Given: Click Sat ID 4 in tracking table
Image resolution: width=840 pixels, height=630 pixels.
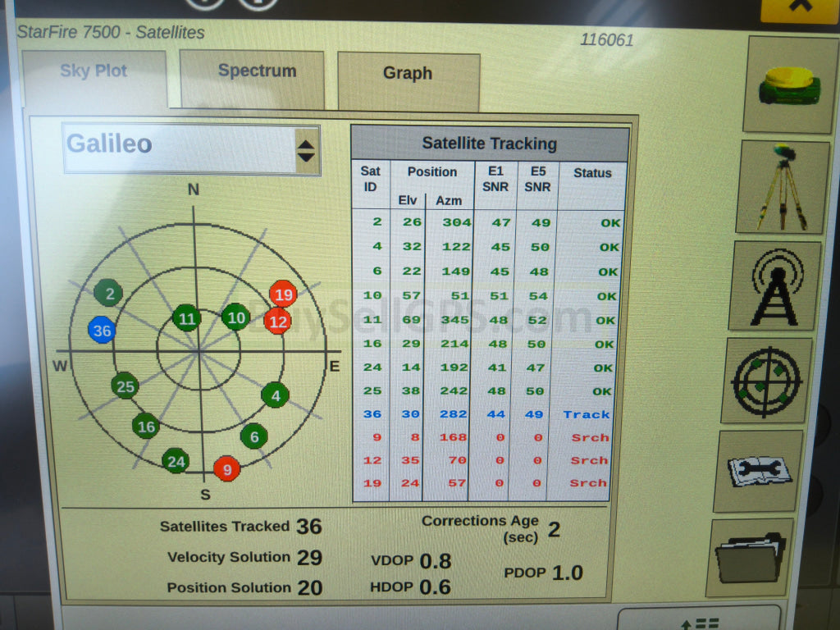Looking at the screenshot, I should [x=377, y=246].
